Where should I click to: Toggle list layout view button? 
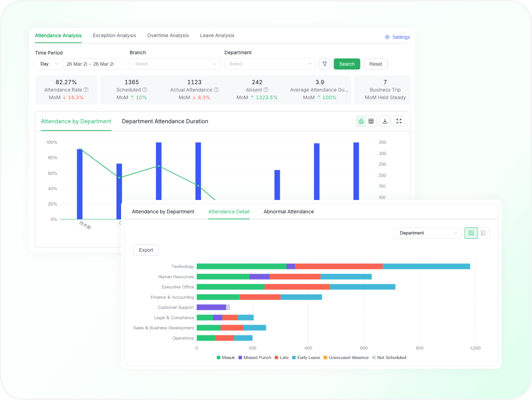point(483,233)
